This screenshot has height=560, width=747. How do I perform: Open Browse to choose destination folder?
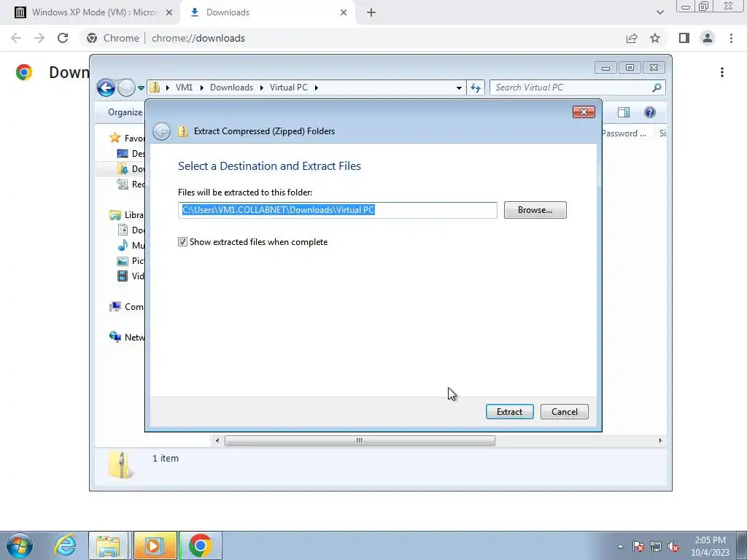(535, 210)
